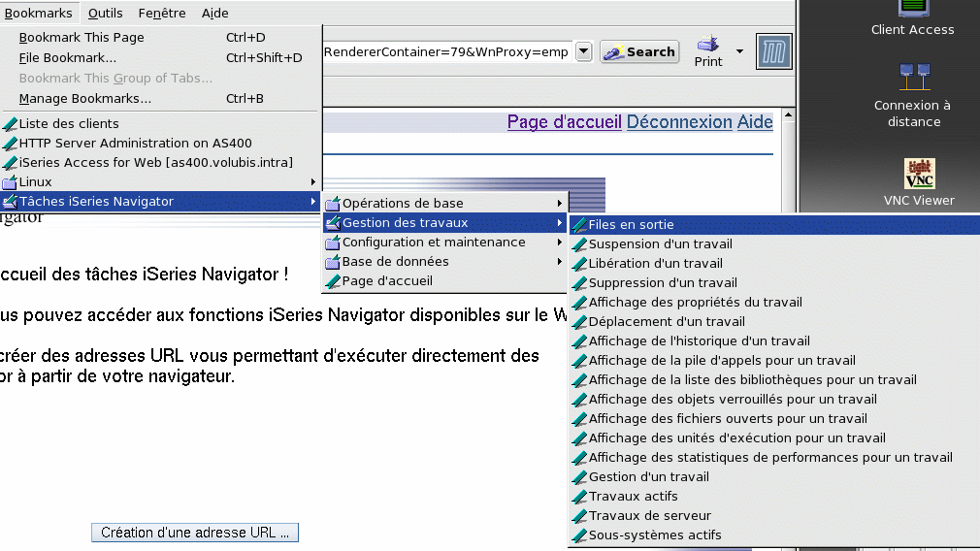This screenshot has width=980, height=551.
Task: Click Files en sortie bookmark icon
Action: (579, 224)
